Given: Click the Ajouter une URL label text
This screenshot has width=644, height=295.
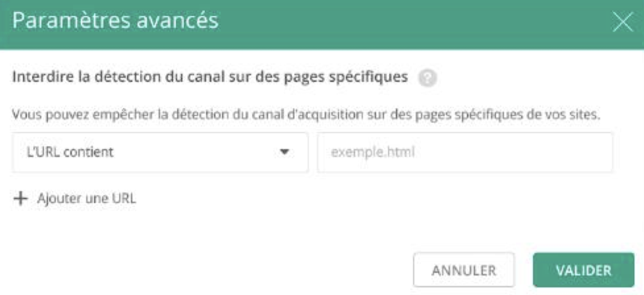Looking at the screenshot, I should pos(87,199).
